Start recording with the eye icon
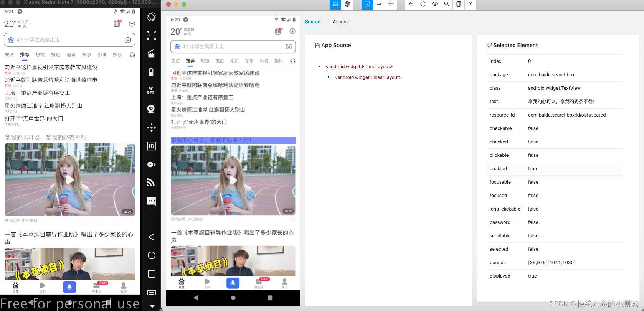Viewport: 644px width, 311px height. [435, 4]
